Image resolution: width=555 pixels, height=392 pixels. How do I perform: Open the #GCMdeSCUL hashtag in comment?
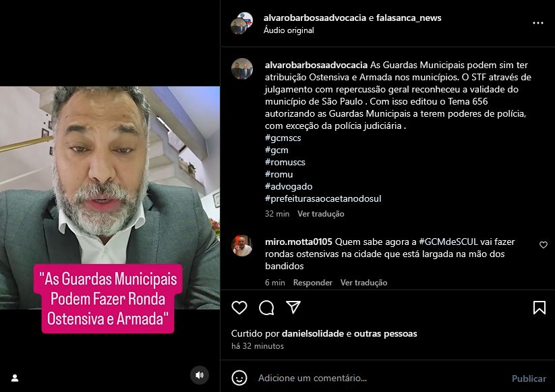448,242
